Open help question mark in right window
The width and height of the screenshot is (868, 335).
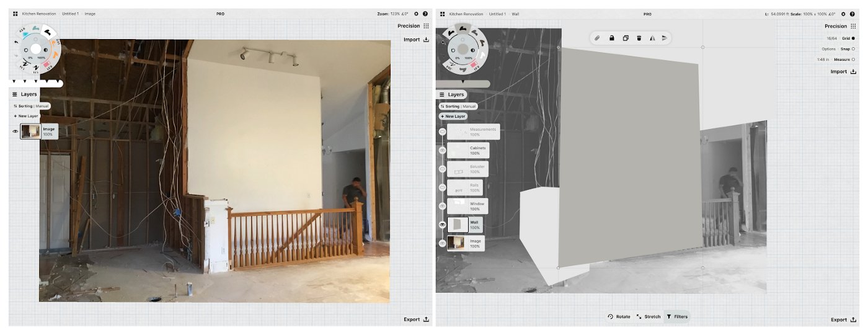pyautogui.click(x=852, y=13)
